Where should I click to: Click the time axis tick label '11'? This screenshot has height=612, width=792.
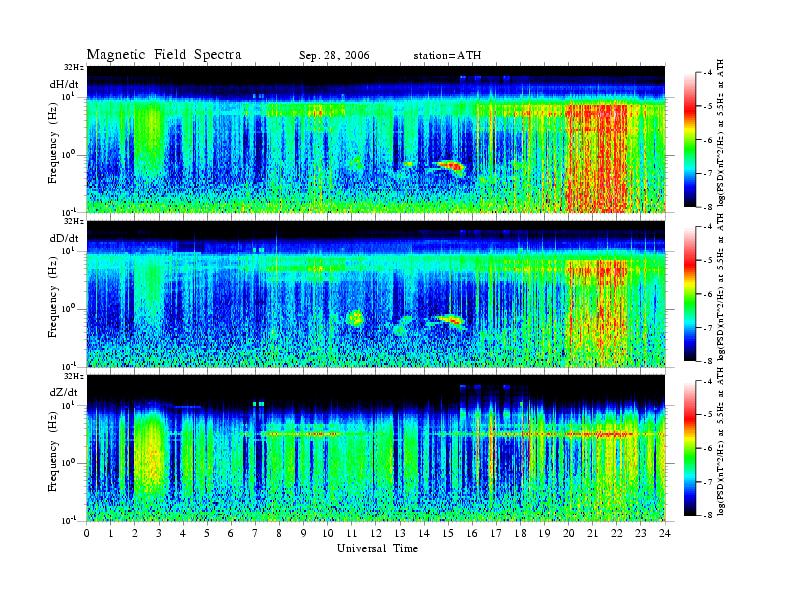tap(352, 534)
